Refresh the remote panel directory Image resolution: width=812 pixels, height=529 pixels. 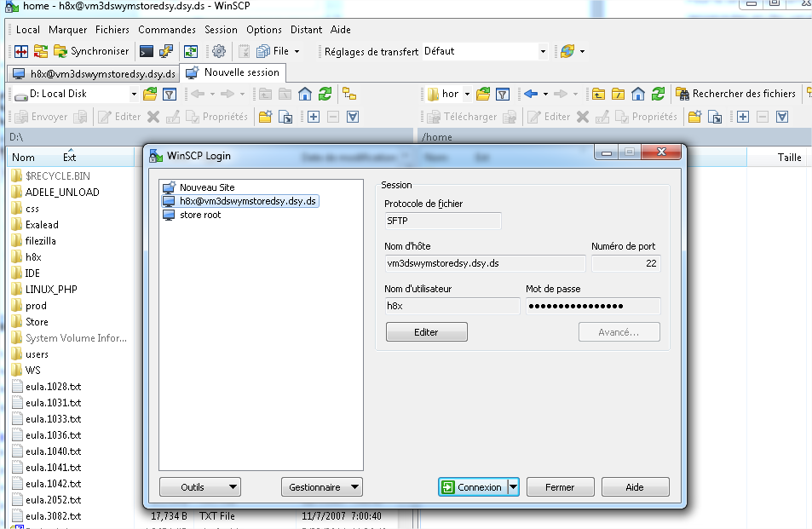point(658,95)
